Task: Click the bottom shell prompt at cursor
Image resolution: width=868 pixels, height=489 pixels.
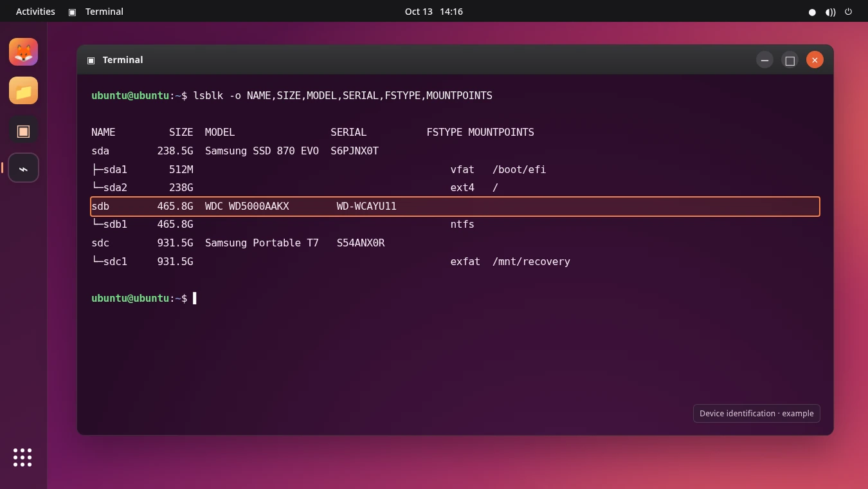Action: coord(144,298)
